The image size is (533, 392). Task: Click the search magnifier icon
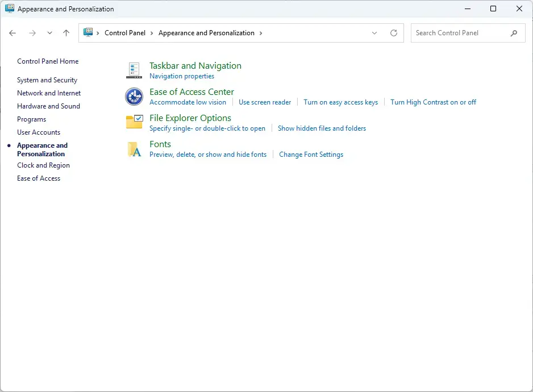[514, 33]
